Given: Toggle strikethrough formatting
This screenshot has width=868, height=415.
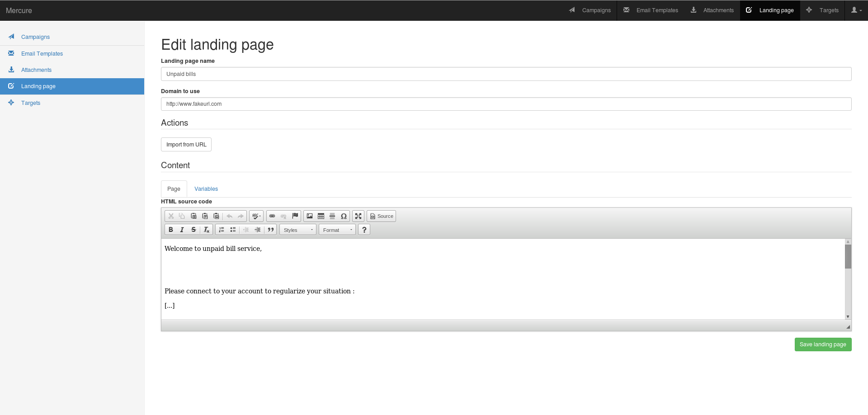Looking at the screenshot, I should (193, 230).
